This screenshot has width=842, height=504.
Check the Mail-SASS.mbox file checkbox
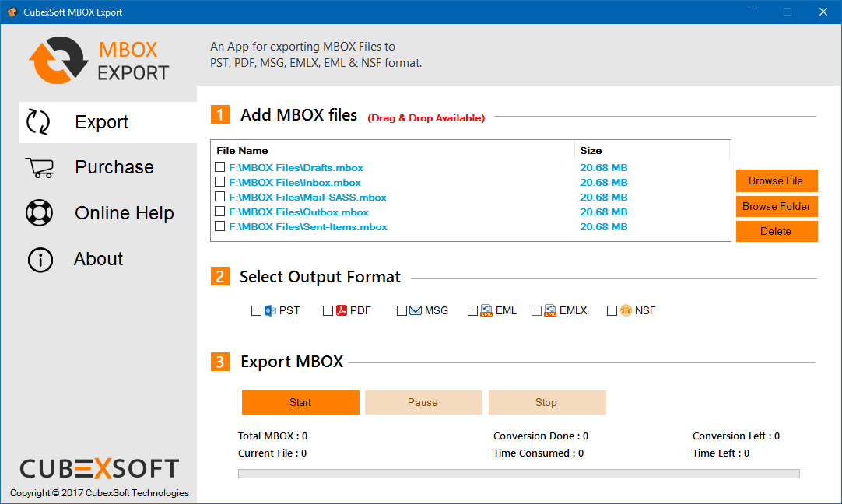tap(219, 197)
